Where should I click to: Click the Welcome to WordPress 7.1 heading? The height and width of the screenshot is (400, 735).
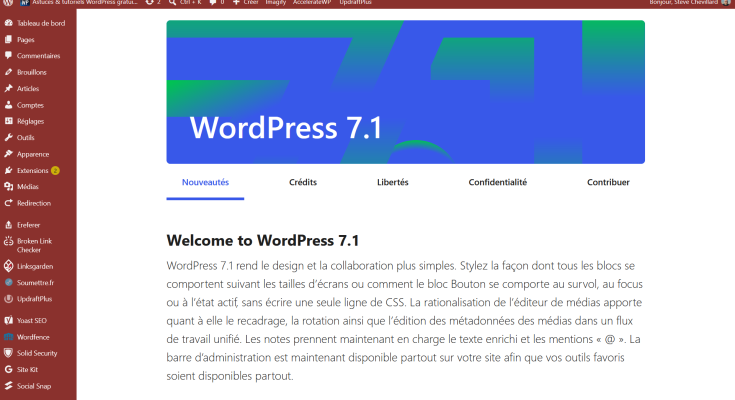coord(262,241)
